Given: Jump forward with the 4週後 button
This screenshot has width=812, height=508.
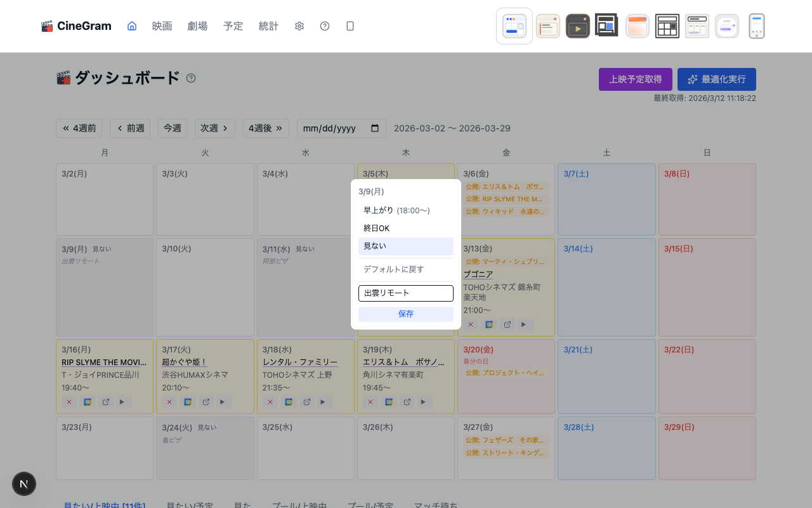Looking at the screenshot, I should (266, 128).
